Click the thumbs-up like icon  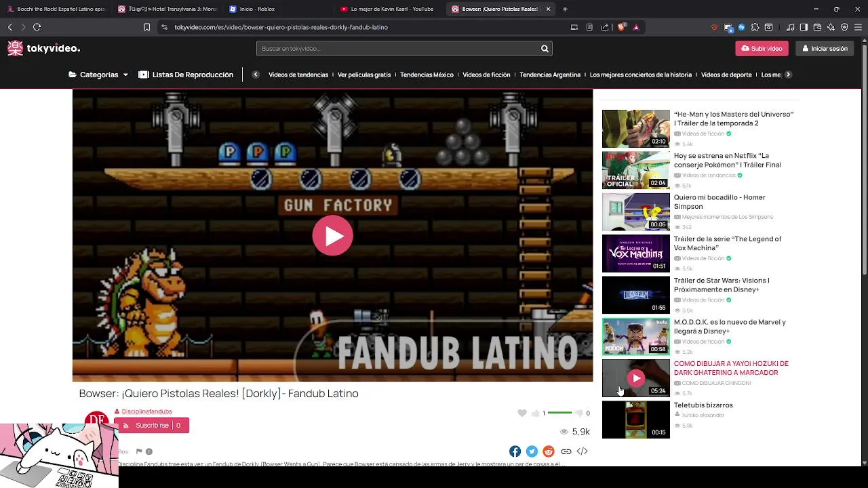535,413
